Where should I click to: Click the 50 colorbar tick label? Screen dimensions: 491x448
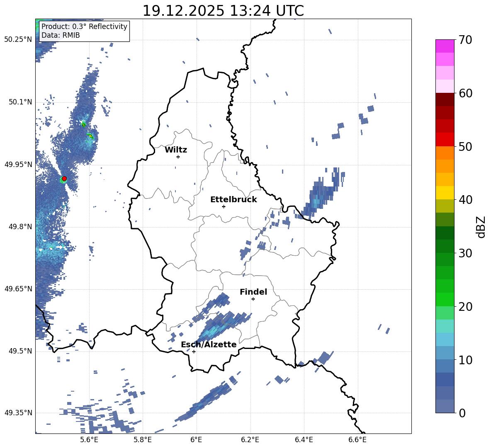pyautogui.click(x=465, y=147)
